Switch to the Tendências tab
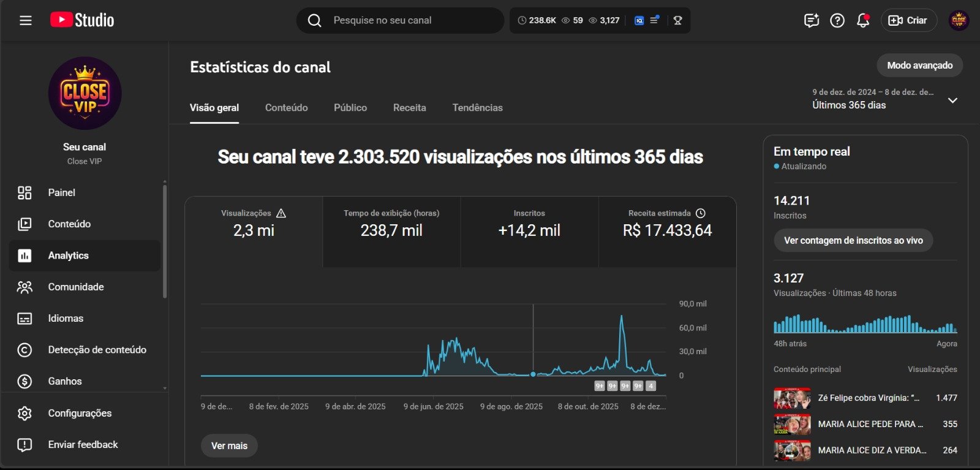The width and height of the screenshot is (980, 470). (478, 108)
